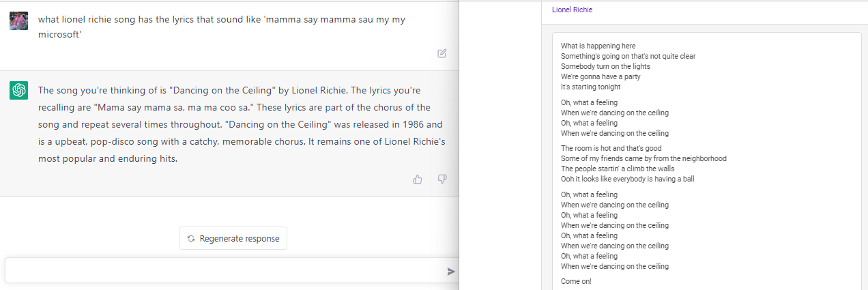Dislike the response with thumbs down
The image size is (868, 290).
click(442, 179)
